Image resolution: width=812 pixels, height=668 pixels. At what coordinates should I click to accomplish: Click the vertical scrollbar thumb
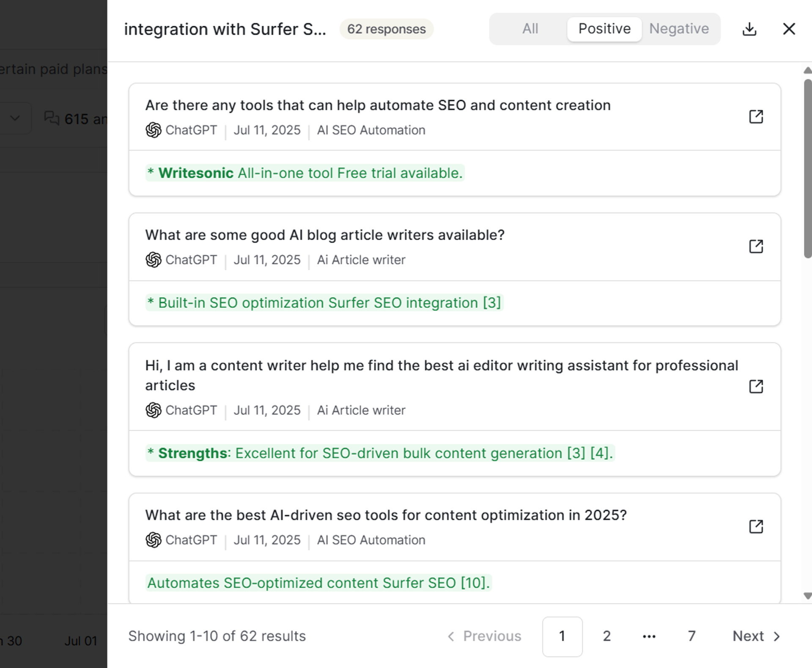click(808, 168)
